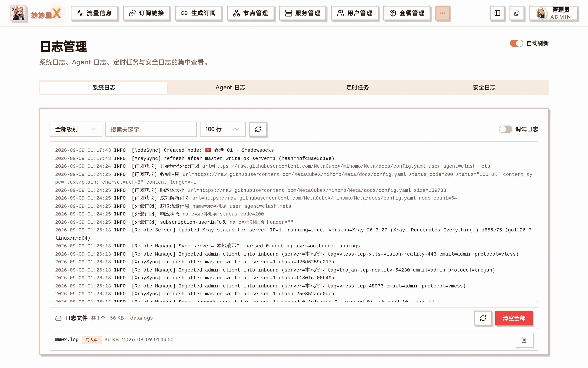Click the 妙妙屋X logo avatar

(18, 13)
